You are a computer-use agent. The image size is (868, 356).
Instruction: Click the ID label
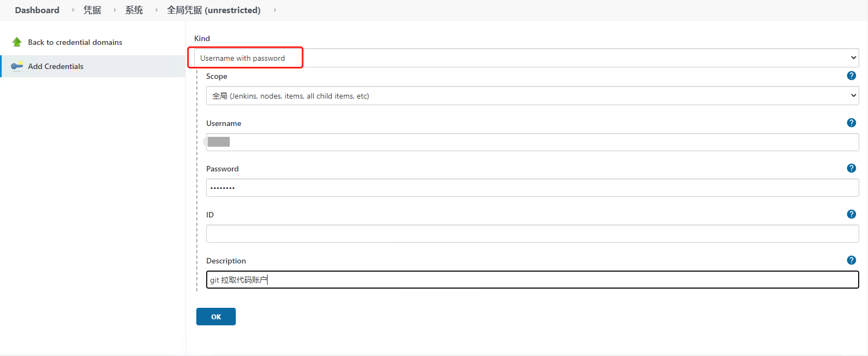[x=210, y=215]
